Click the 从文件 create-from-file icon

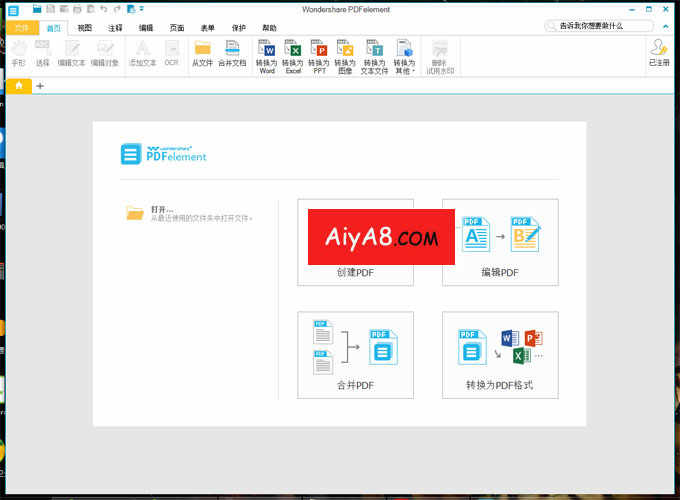pyautogui.click(x=203, y=55)
